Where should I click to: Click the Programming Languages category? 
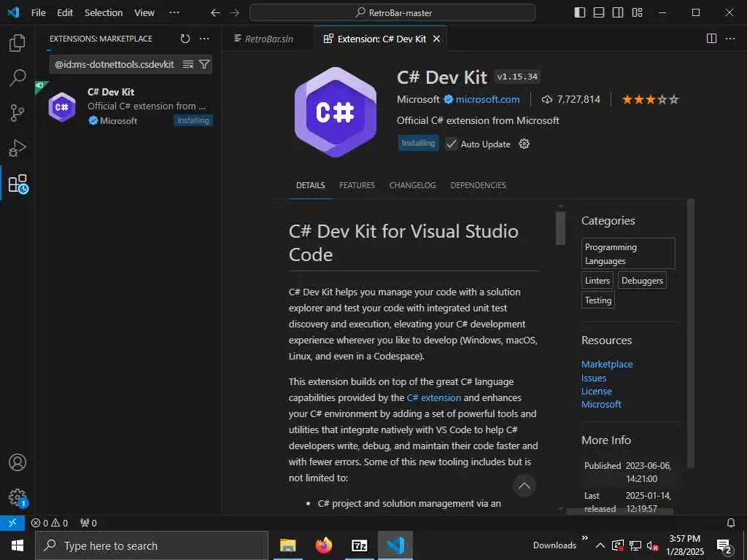[x=628, y=254]
